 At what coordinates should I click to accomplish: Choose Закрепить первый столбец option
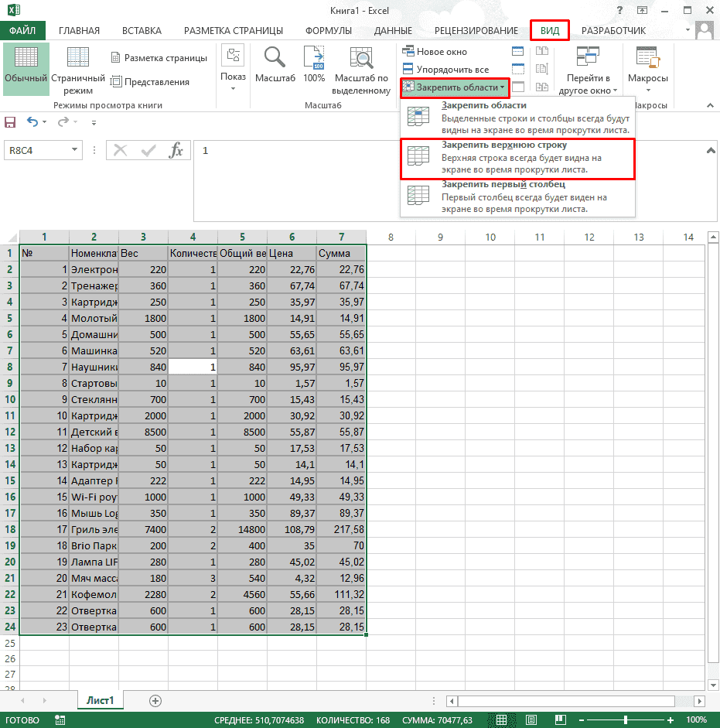pos(517,197)
